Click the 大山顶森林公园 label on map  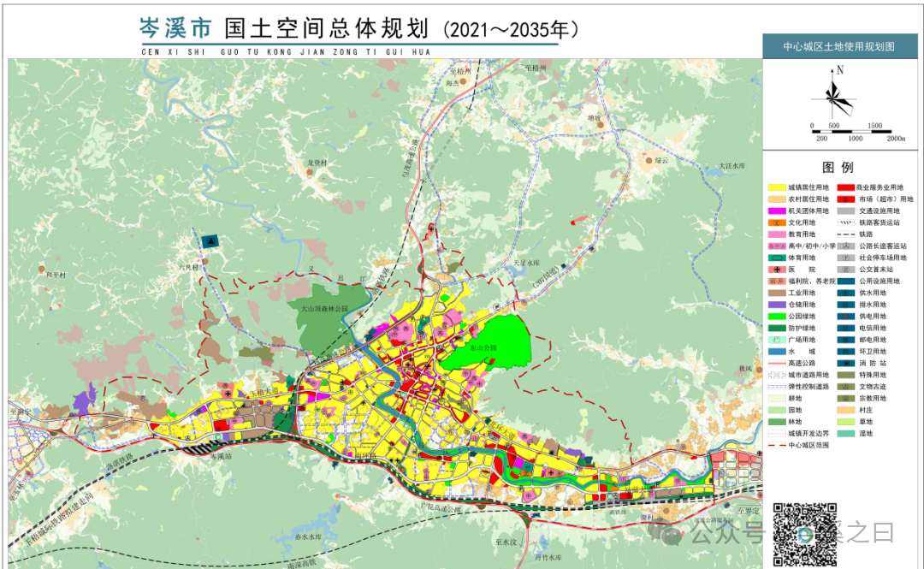[325, 308]
